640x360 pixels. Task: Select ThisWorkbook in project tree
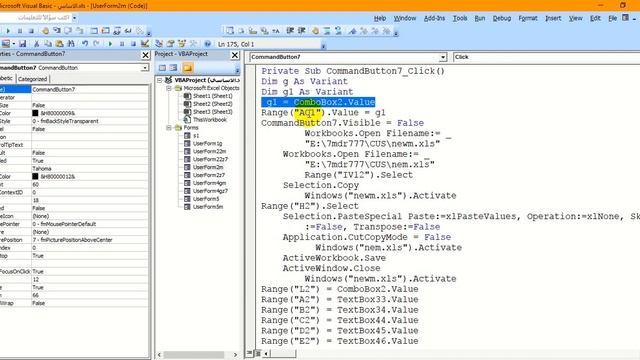pos(209,120)
